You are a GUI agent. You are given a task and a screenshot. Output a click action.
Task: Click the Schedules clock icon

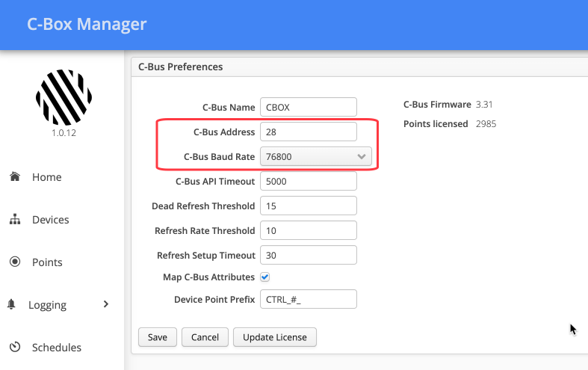14,348
